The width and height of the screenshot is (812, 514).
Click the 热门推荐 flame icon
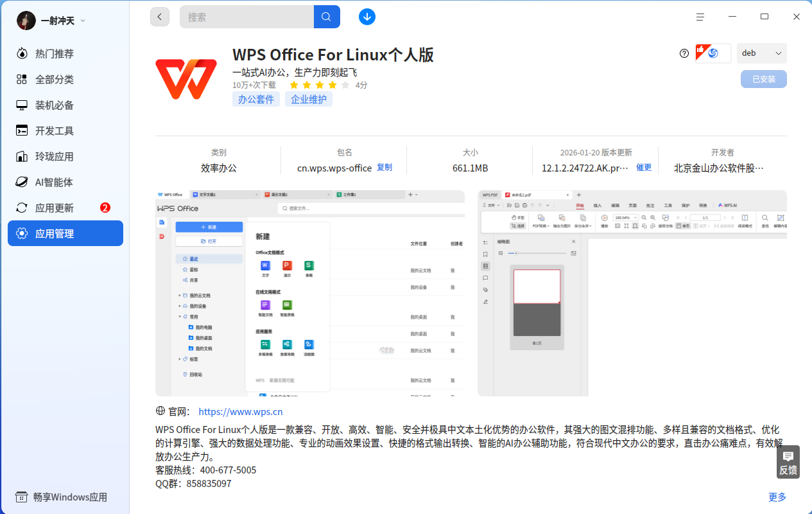pyautogui.click(x=22, y=53)
